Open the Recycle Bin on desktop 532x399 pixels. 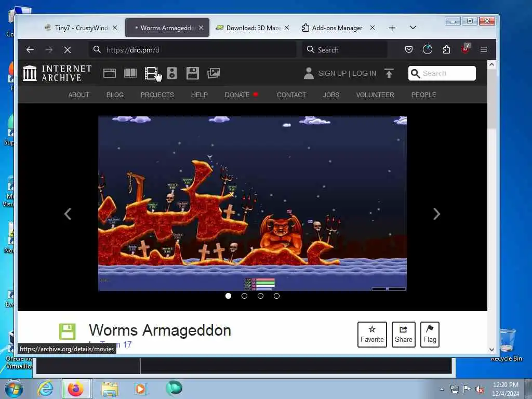[x=507, y=345]
